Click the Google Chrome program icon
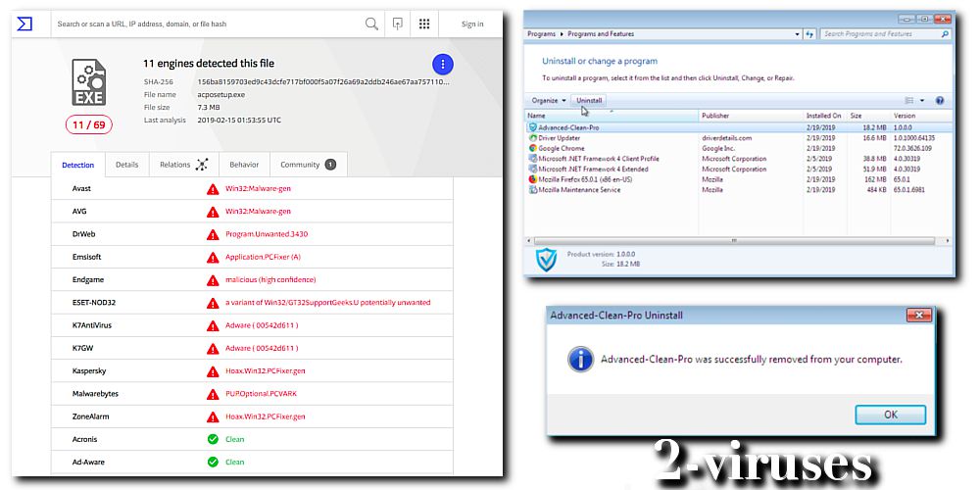980x490 pixels. point(532,148)
